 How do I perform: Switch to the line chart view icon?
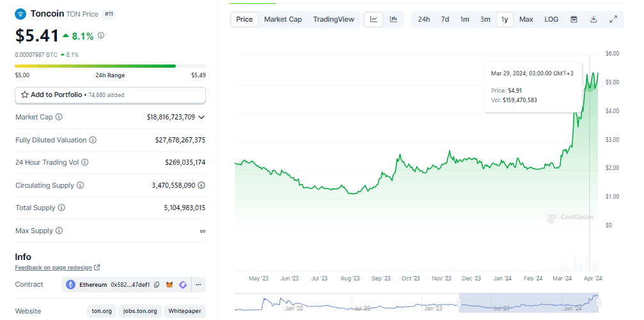(x=373, y=19)
